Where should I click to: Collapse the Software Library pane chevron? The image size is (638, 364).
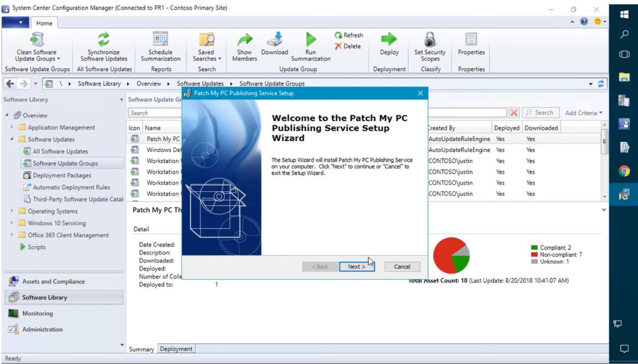121,99
